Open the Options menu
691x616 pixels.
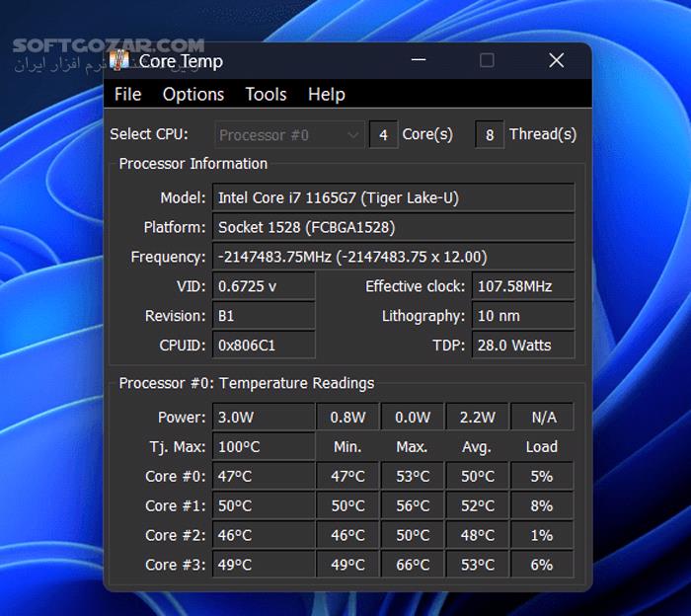[x=193, y=95]
